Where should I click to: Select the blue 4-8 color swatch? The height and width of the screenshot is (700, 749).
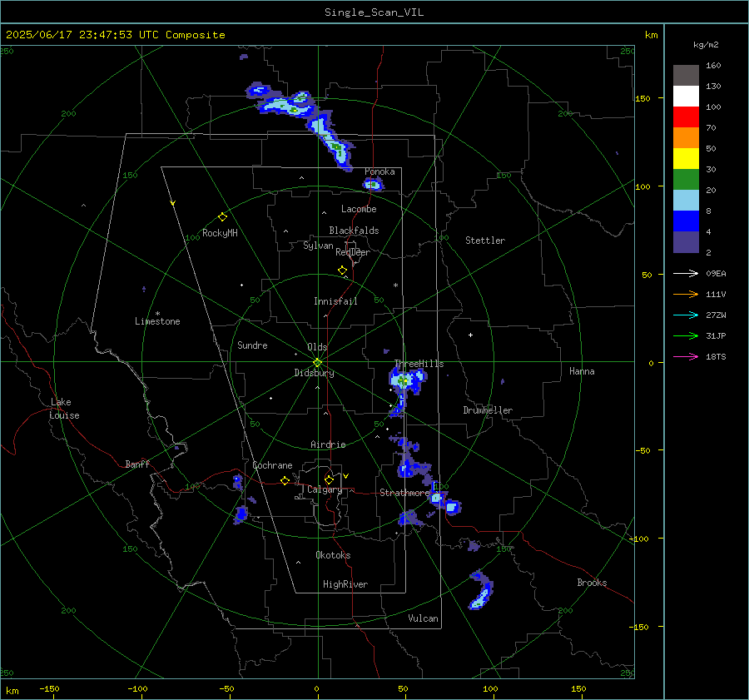(686, 221)
